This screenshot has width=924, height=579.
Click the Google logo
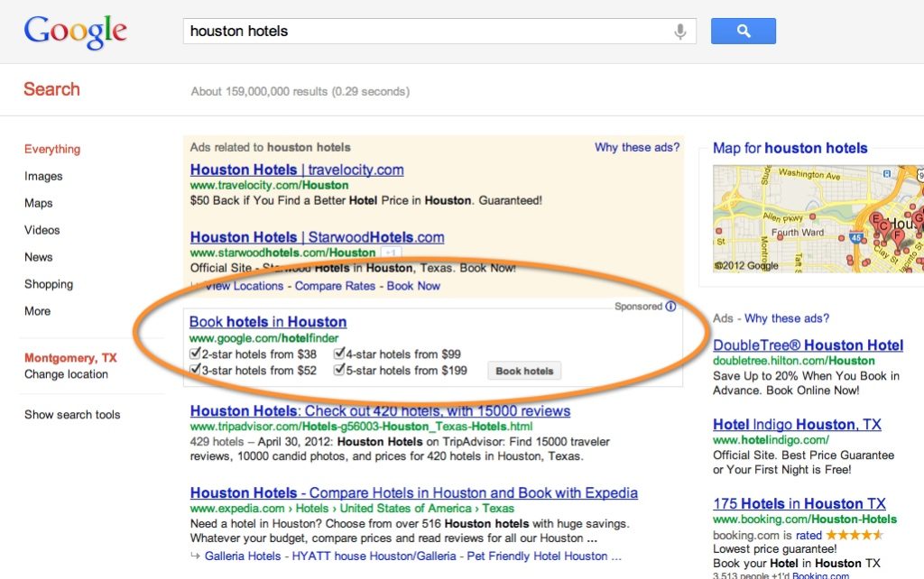76,32
